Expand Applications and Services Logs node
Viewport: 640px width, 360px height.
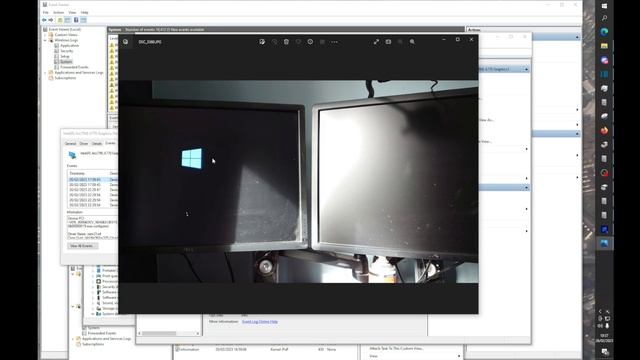[x=45, y=73]
